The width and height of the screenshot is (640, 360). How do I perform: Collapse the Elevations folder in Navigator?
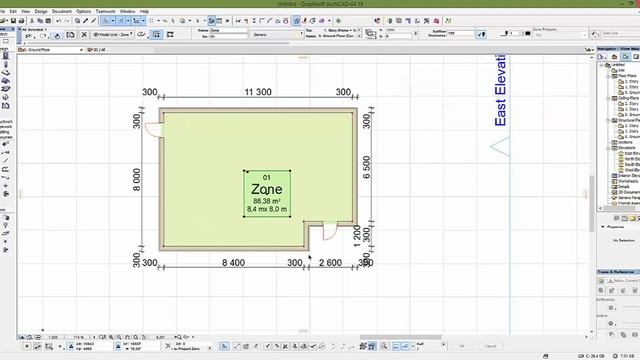[x=608, y=148]
